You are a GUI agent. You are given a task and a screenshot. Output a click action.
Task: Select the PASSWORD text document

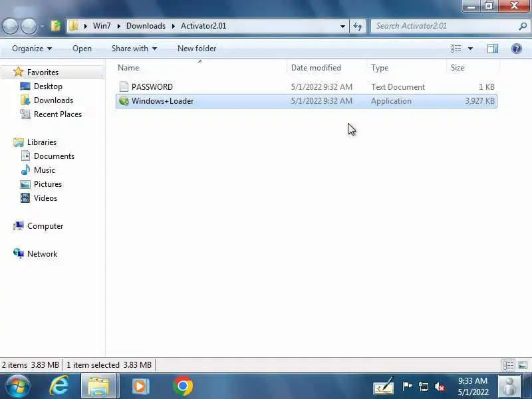(307, 87)
